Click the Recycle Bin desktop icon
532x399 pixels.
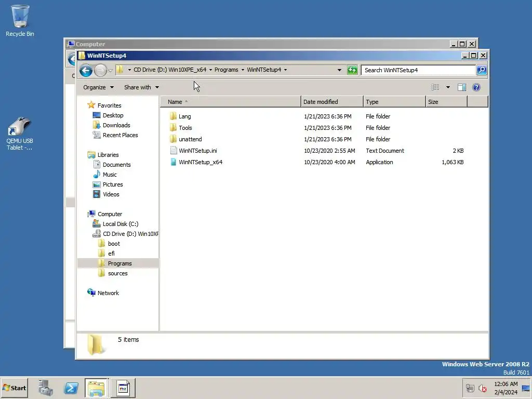20,21
